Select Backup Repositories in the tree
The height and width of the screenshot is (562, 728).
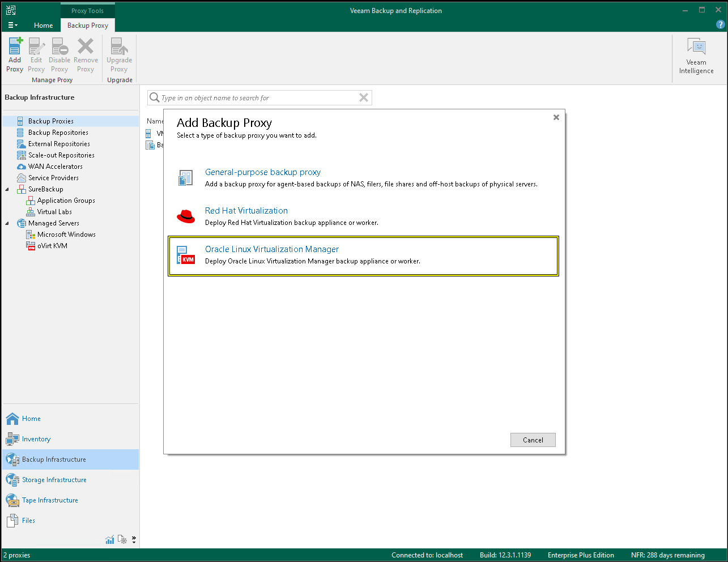click(x=58, y=133)
